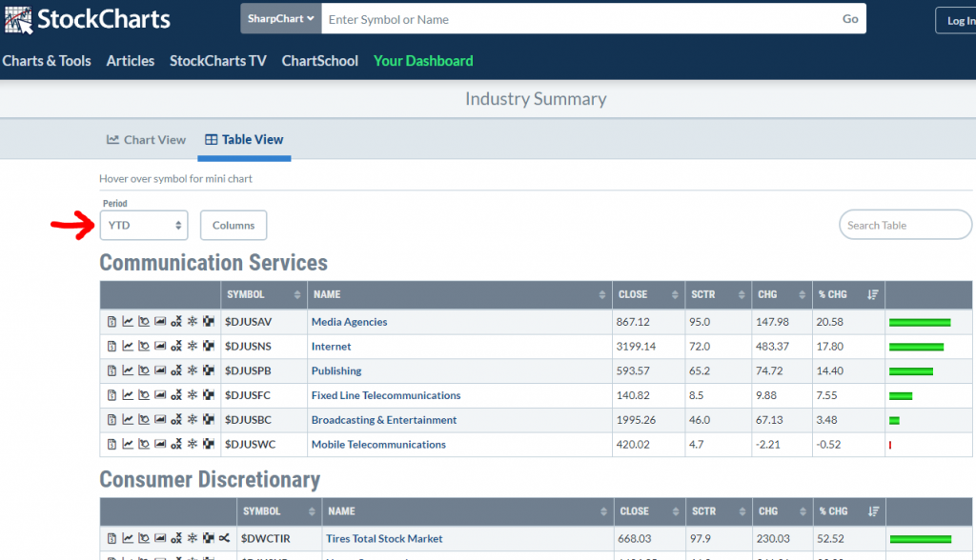Click Point & Figure icon in Publishing row

[175, 371]
